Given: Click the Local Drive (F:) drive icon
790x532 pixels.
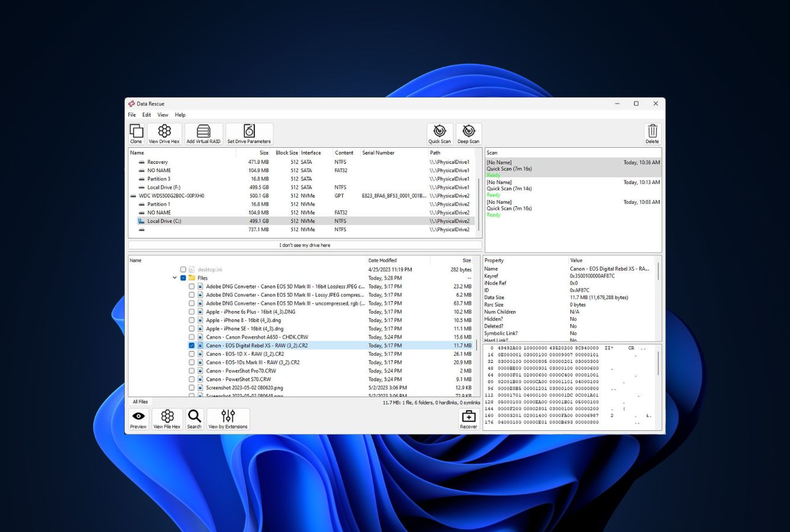Looking at the screenshot, I should coord(141,187).
